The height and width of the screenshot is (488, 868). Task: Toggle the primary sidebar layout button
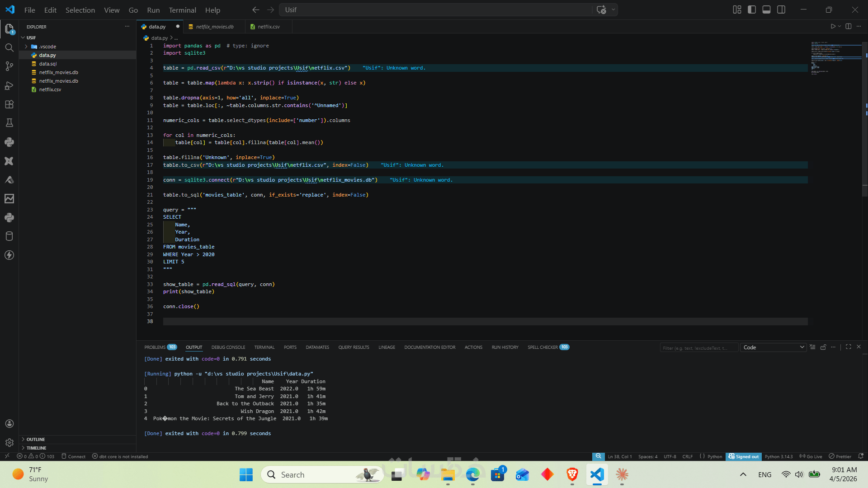(752, 9)
